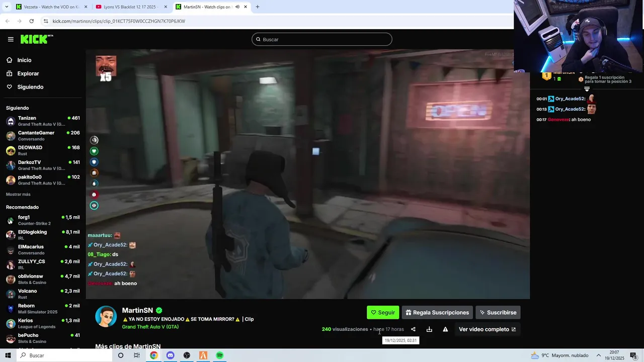Image resolution: width=644 pixels, height=362 pixels.
Task: Open Task View on taskbar
Action: point(137,355)
